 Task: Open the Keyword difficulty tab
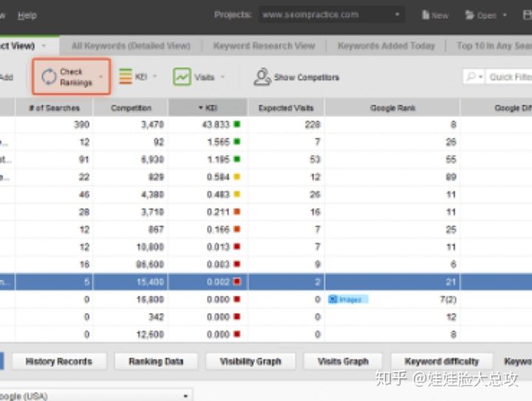(442, 361)
